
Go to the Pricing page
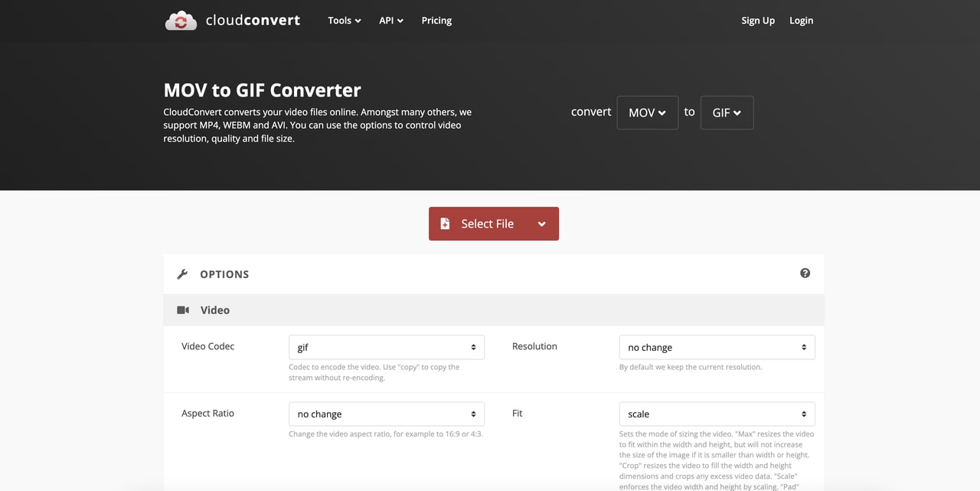click(x=436, y=21)
